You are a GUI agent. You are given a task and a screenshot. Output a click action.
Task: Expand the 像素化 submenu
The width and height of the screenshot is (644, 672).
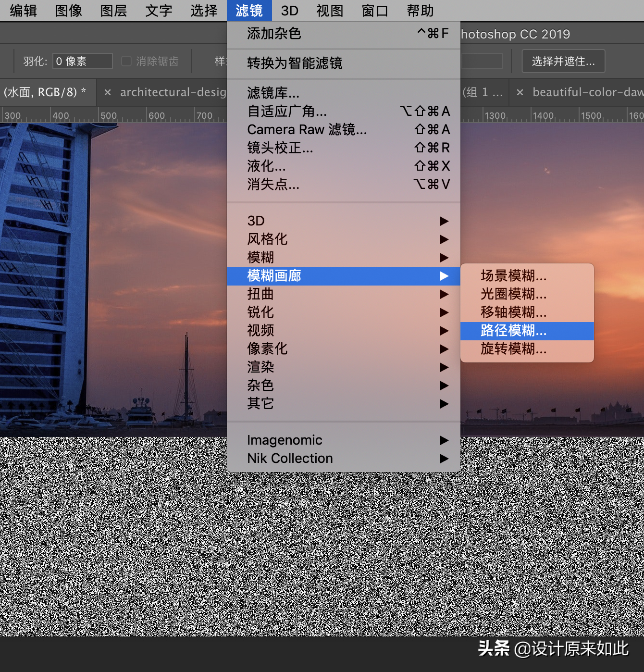(344, 348)
